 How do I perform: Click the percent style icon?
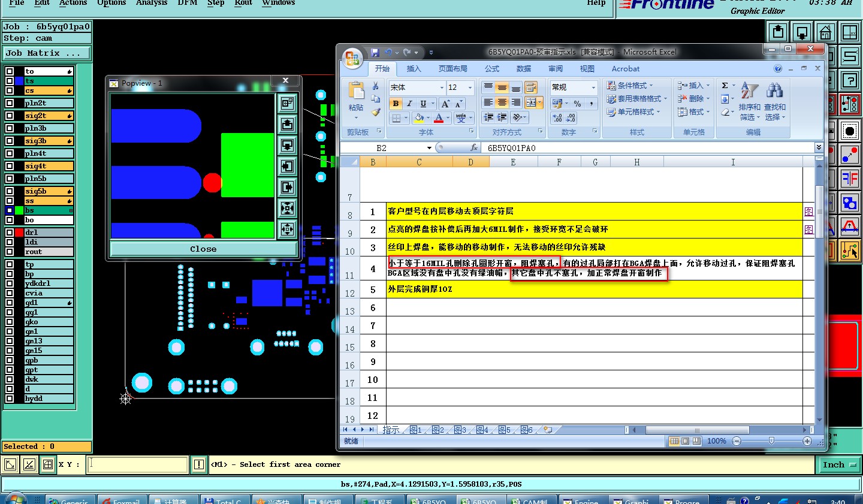click(577, 104)
